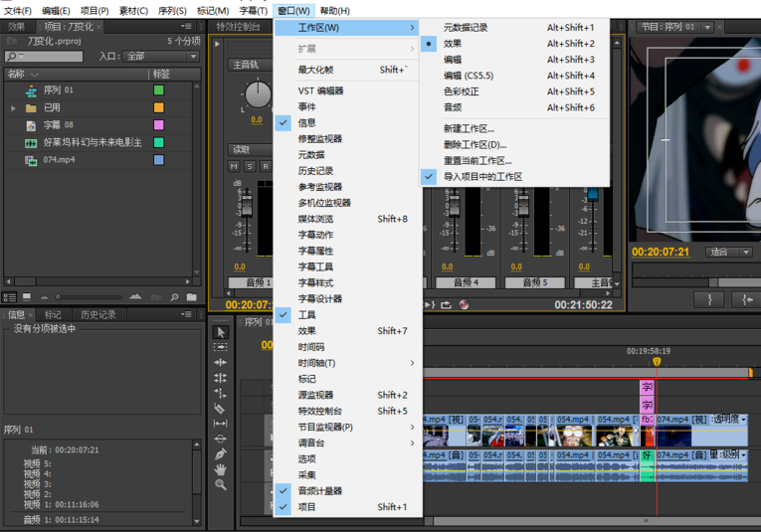Screen dimensions: 761x532
Task: Select the 编辑 (CS5.5) workspace
Action: (468, 76)
